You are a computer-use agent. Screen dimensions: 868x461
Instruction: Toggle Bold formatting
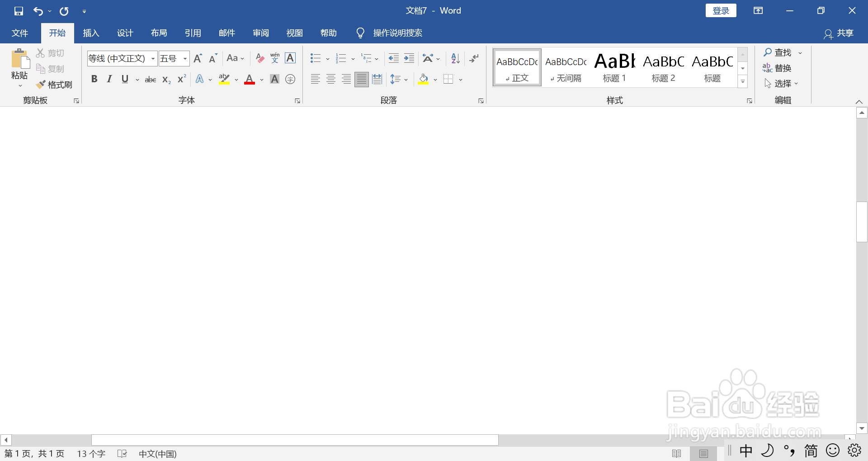pyautogui.click(x=94, y=80)
